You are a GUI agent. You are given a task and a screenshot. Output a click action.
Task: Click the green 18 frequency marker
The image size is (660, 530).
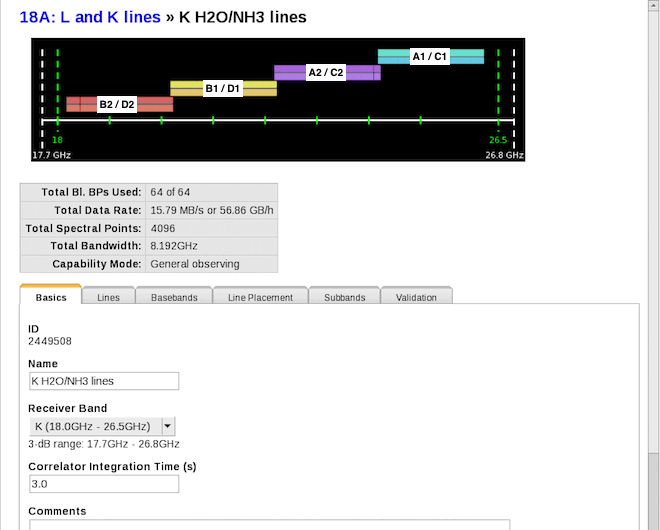pos(58,140)
